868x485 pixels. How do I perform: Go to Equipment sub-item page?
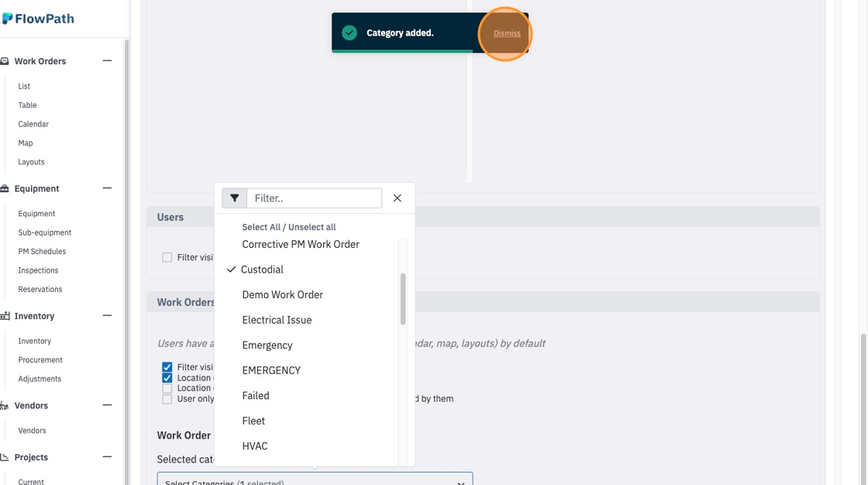(x=36, y=214)
